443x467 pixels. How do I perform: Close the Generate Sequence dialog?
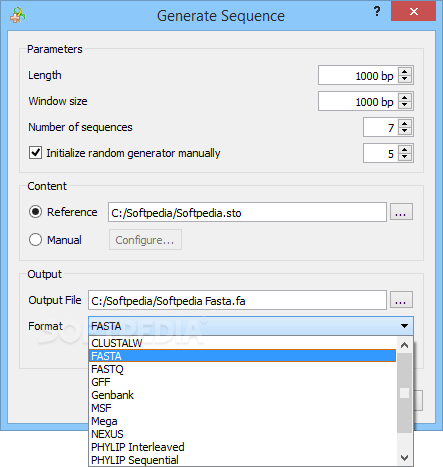[x=414, y=12]
